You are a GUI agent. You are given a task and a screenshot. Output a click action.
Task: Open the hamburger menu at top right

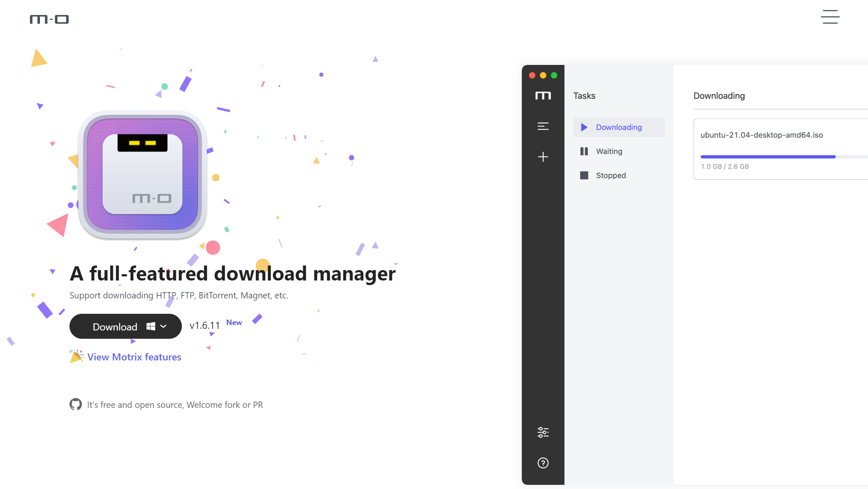point(830,17)
